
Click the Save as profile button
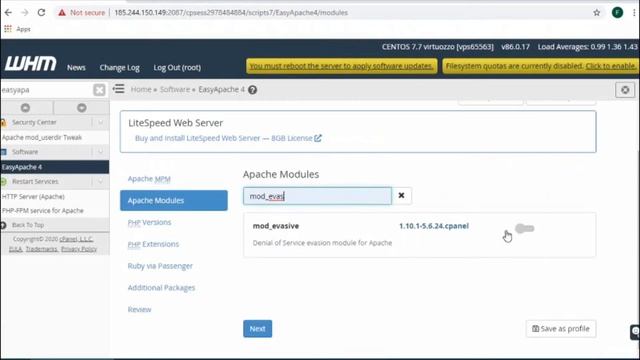coord(561,329)
